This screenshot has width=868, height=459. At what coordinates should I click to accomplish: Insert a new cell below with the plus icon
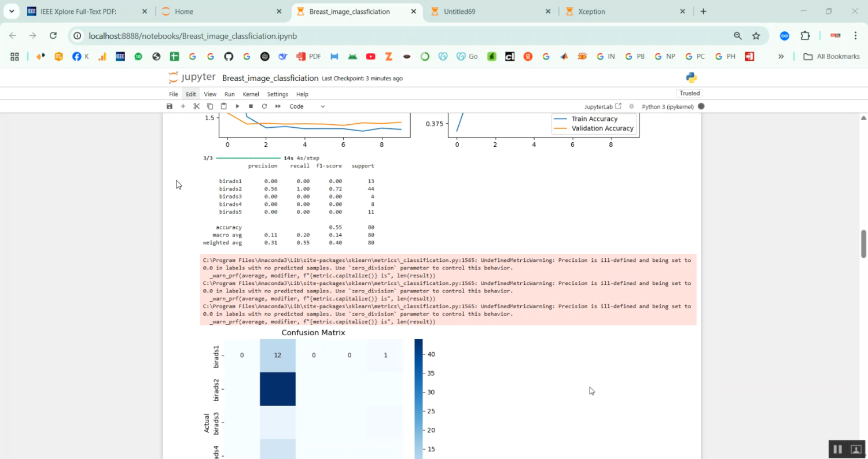pyautogui.click(x=183, y=106)
